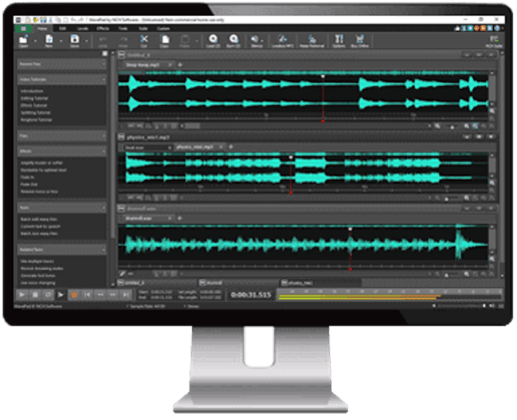
Task: Open the Editing Tutorial link
Action: [34, 98]
